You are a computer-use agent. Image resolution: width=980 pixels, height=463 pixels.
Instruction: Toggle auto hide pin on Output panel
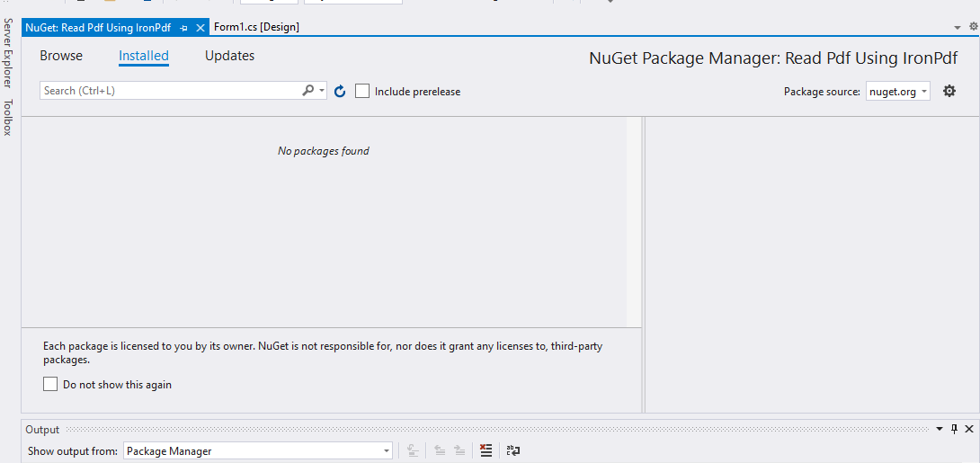[954, 430]
